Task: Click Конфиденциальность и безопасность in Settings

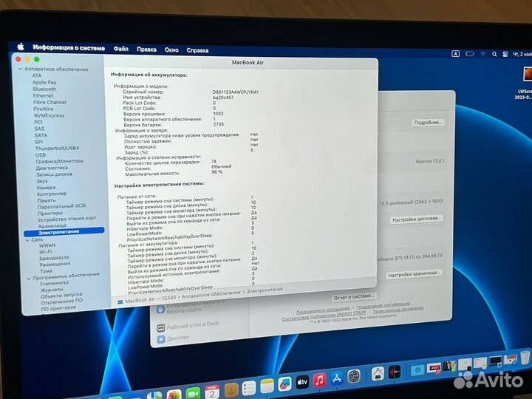Action: [195, 307]
